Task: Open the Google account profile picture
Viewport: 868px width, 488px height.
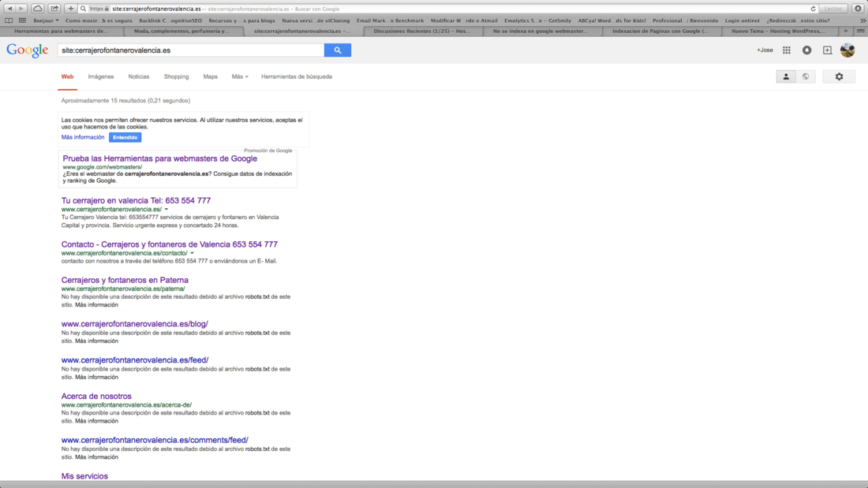Action: pos(847,50)
